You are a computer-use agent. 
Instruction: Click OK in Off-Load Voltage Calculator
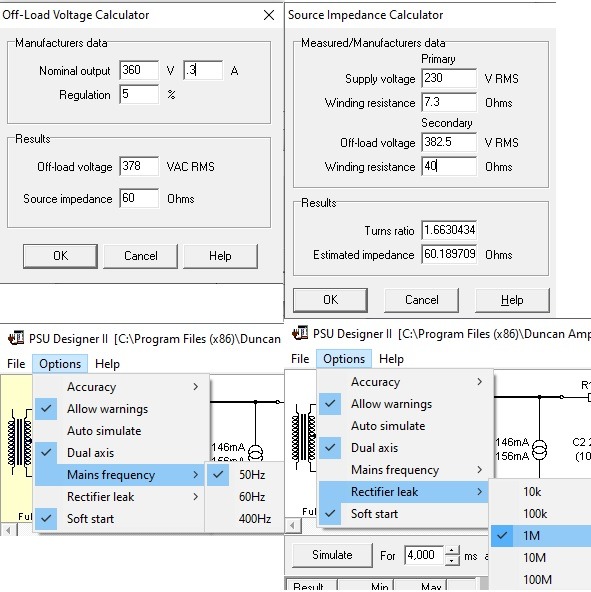(60, 256)
